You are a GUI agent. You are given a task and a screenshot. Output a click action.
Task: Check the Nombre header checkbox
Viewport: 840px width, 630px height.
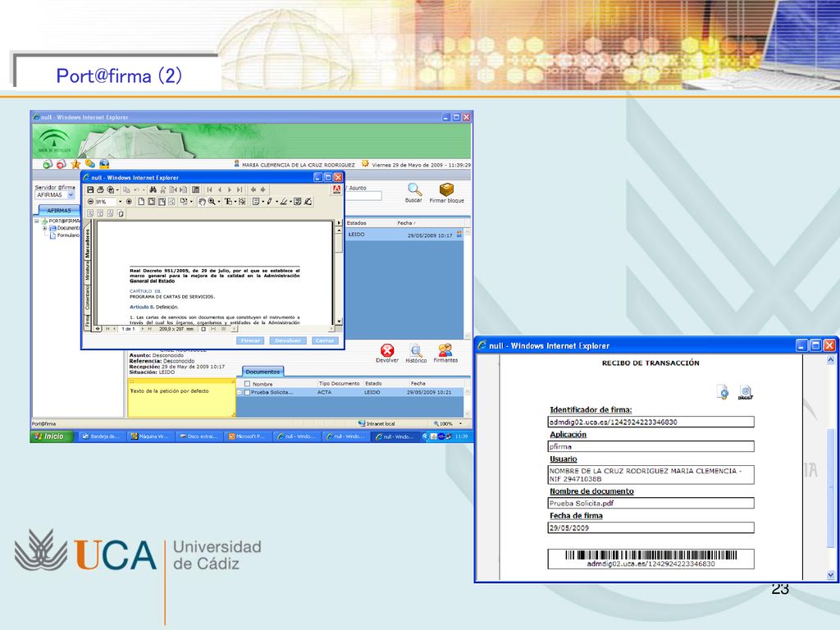click(247, 384)
